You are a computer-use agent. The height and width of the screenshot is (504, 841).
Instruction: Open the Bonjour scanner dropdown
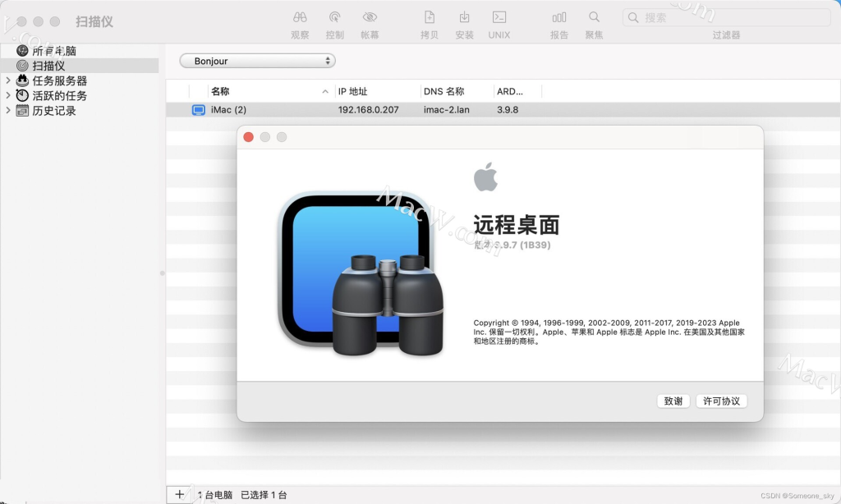click(258, 61)
